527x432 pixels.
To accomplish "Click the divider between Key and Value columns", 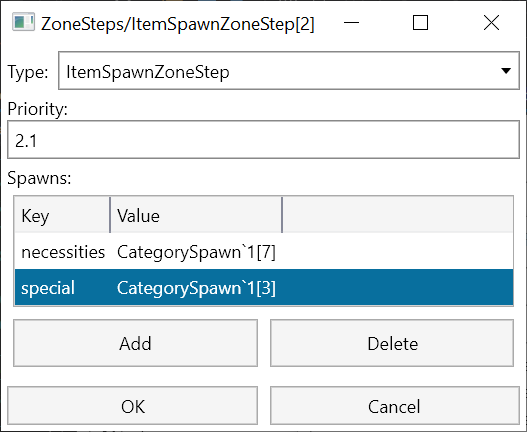I will click(110, 215).
